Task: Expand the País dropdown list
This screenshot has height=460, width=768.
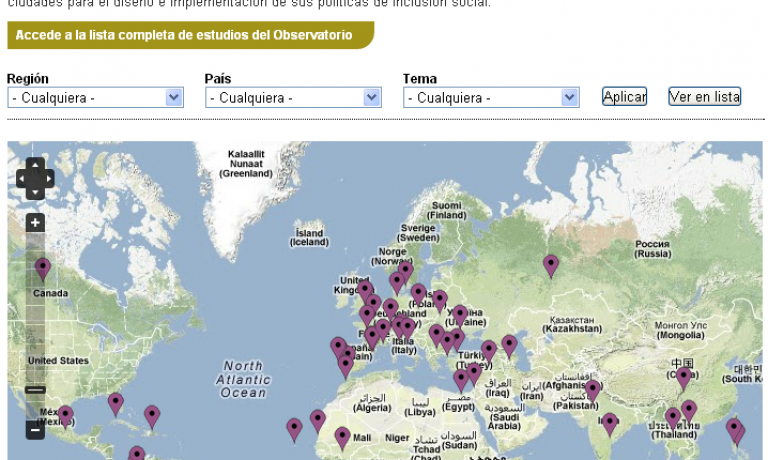Action: pyautogui.click(x=293, y=98)
